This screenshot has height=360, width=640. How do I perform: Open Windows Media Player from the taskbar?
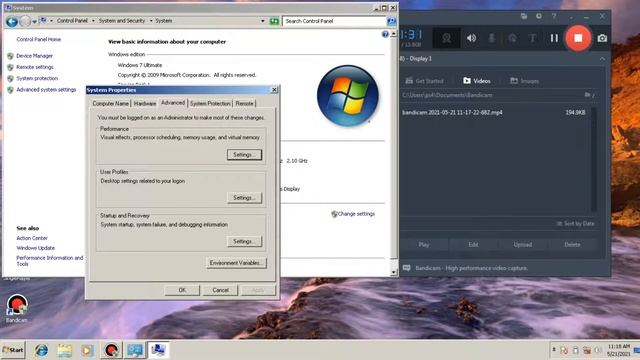[87, 350]
